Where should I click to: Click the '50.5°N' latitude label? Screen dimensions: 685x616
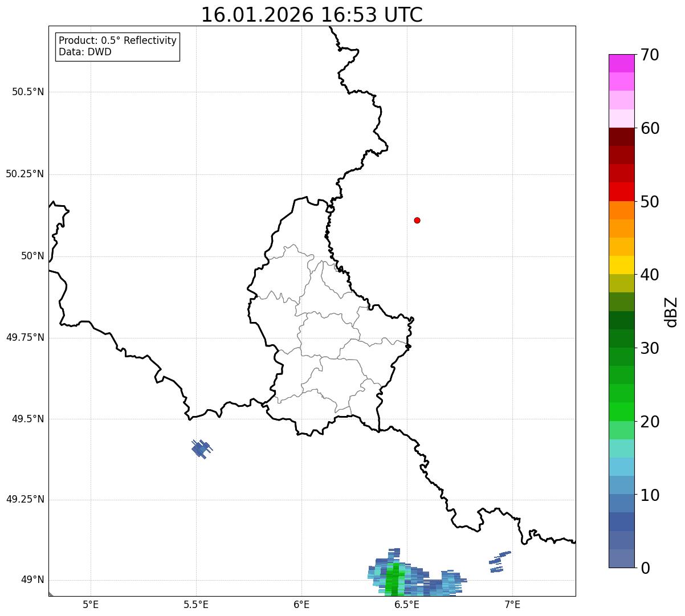[x=28, y=92]
